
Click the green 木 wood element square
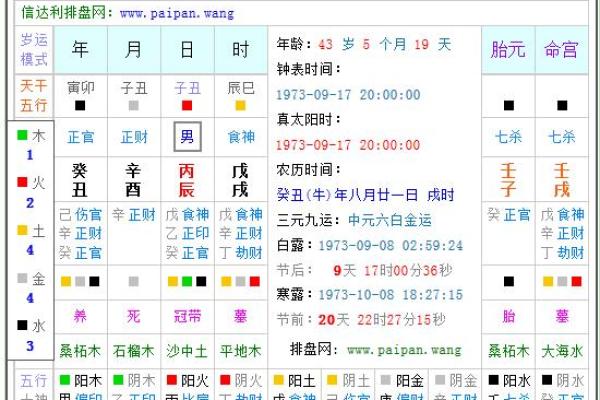[23, 135]
